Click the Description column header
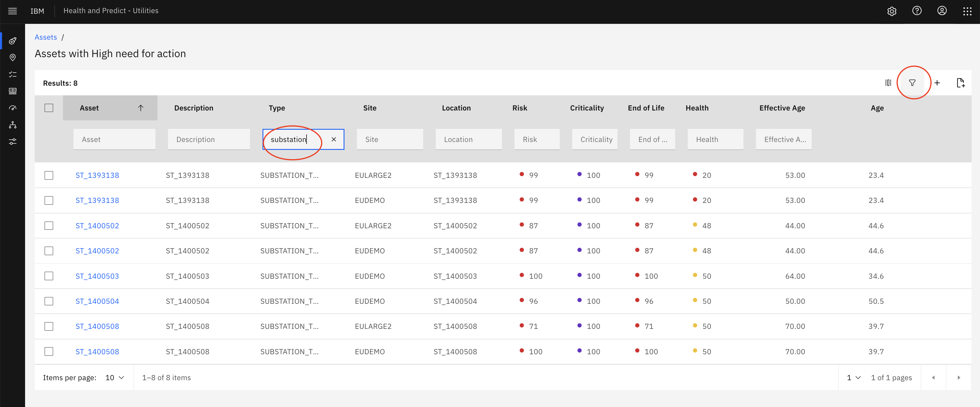The height and width of the screenshot is (407, 980). [194, 108]
